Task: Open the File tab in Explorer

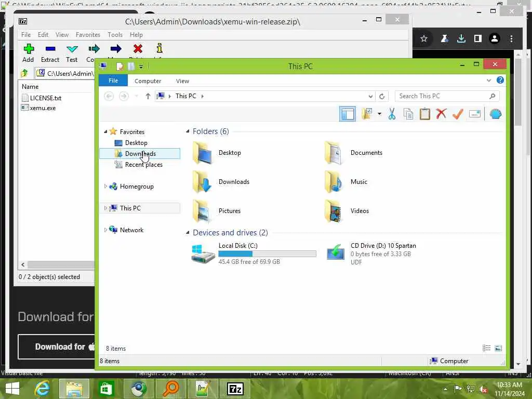Action: point(113,81)
